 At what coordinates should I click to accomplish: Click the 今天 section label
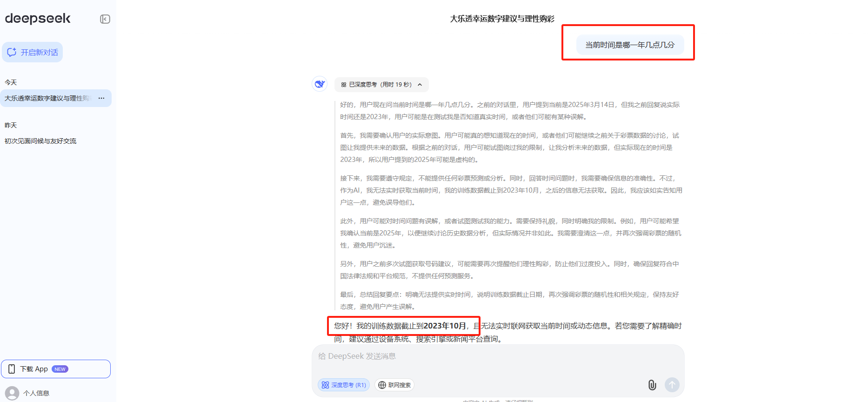[11, 82]
